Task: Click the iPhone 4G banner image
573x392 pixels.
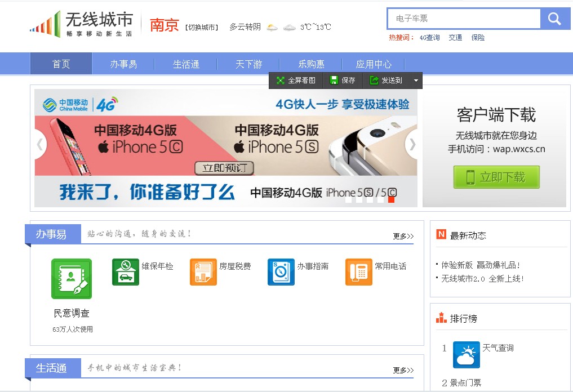Action: tap(226, 148)
